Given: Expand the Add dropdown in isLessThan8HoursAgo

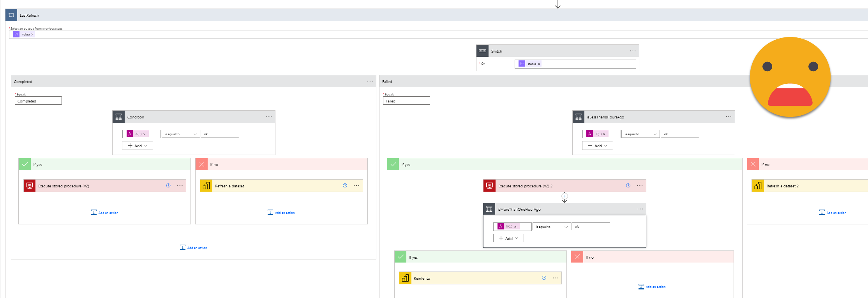Looking at the screenshot, I should tap(597, 146).
